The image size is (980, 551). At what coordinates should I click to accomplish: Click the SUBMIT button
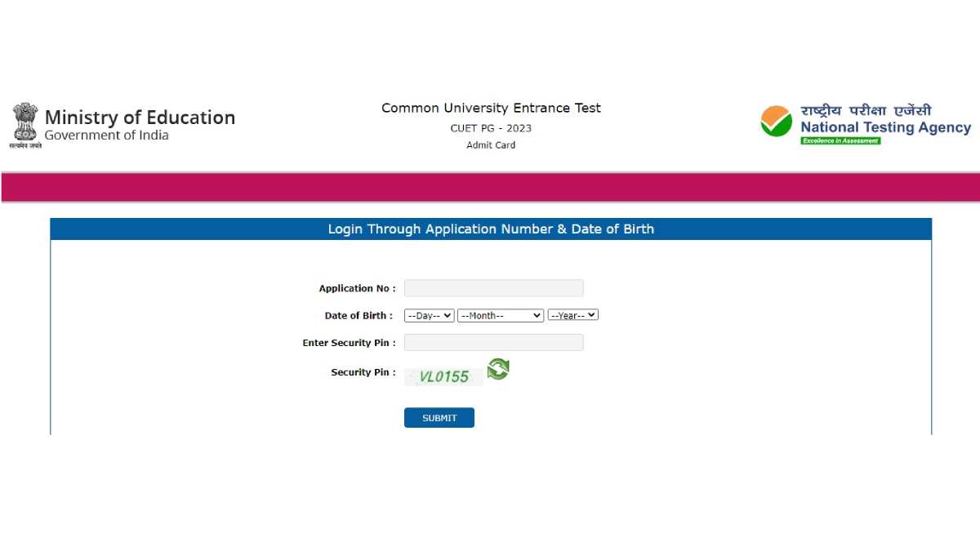[x=439, y=417]
